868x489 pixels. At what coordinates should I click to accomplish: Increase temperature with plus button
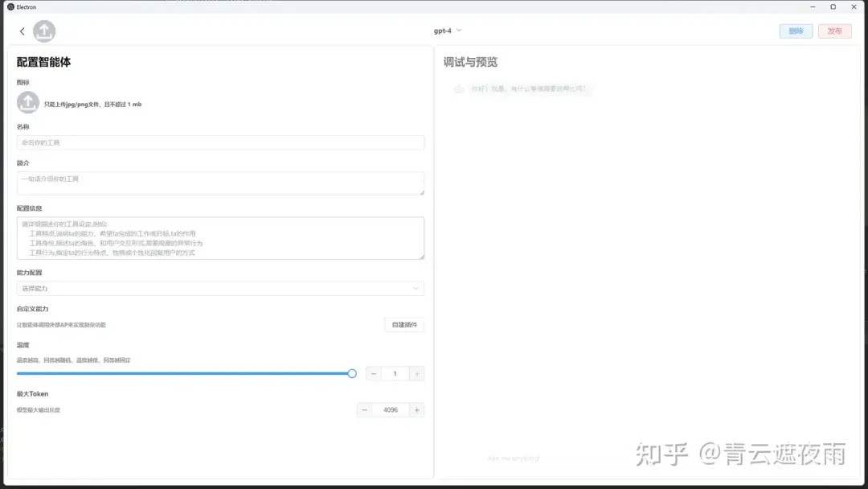[416, 374]
